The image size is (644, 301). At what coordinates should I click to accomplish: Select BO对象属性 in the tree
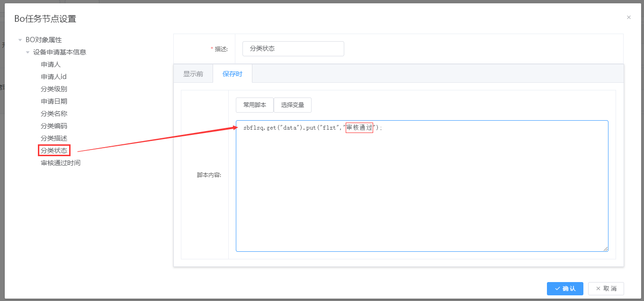pos(44,40)
